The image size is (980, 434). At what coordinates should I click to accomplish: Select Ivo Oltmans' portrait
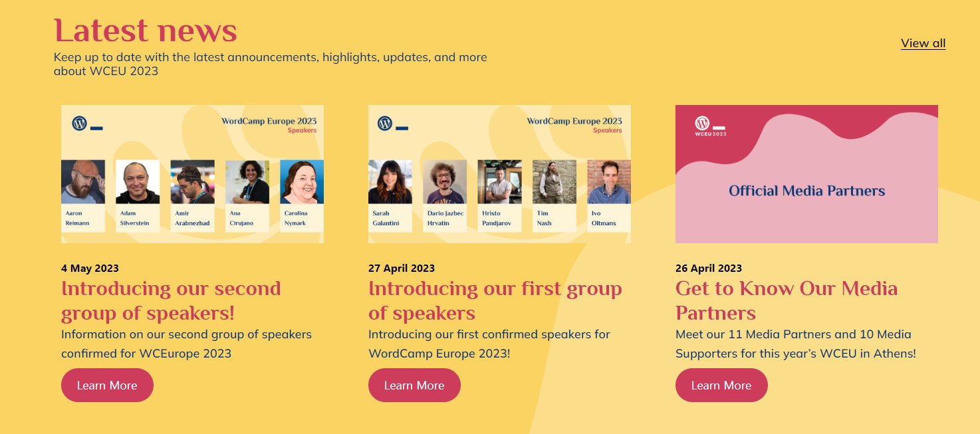[609, 181]
